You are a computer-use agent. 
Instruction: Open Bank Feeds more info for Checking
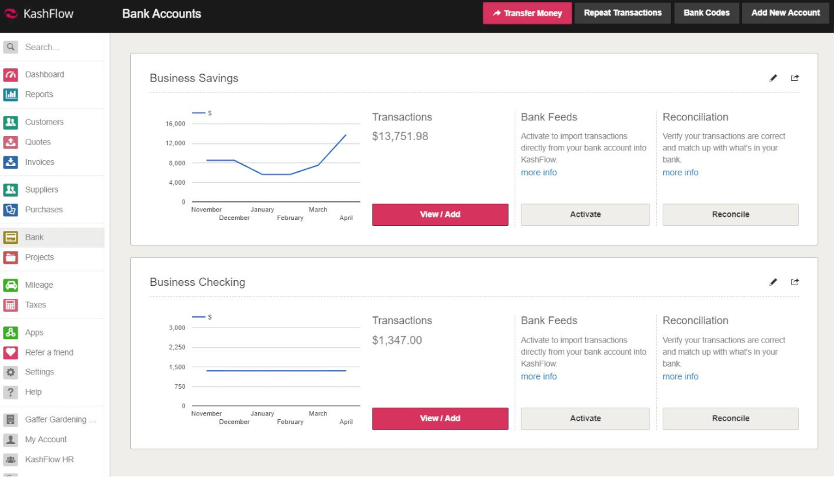539,376
